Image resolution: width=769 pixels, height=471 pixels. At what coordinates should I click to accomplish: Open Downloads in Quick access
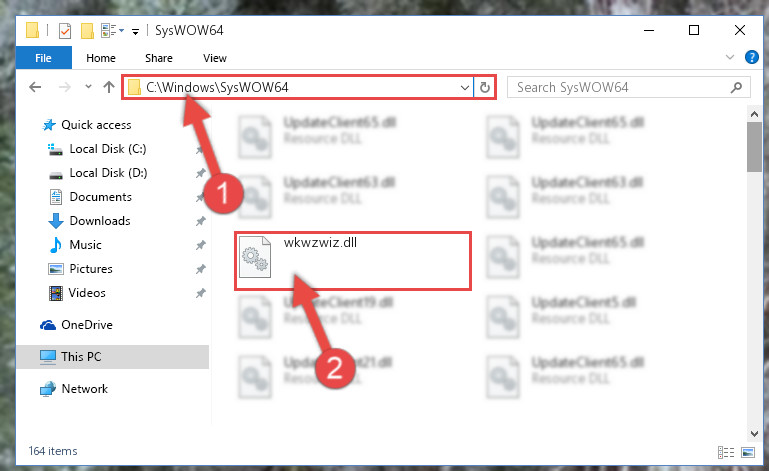tap(100, 221)
